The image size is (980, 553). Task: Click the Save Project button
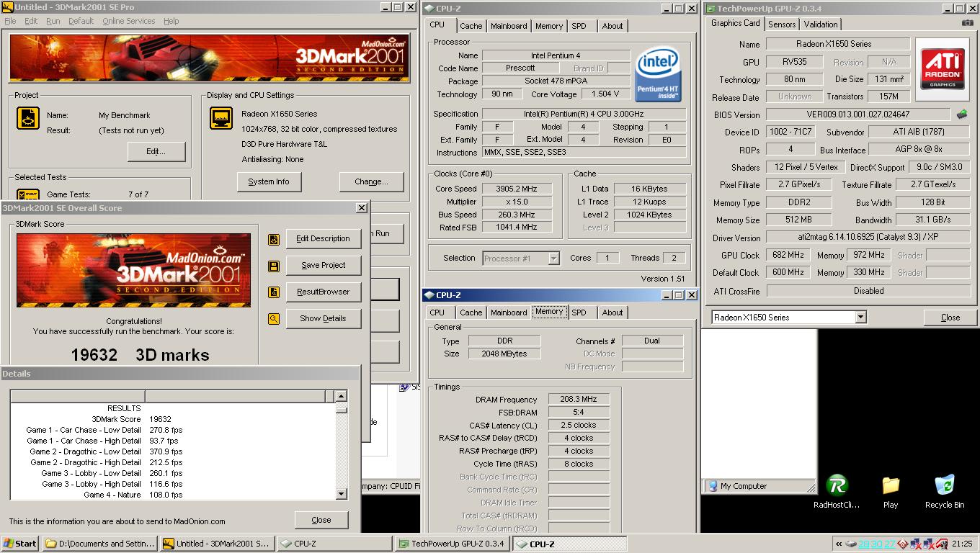(324, 266)
